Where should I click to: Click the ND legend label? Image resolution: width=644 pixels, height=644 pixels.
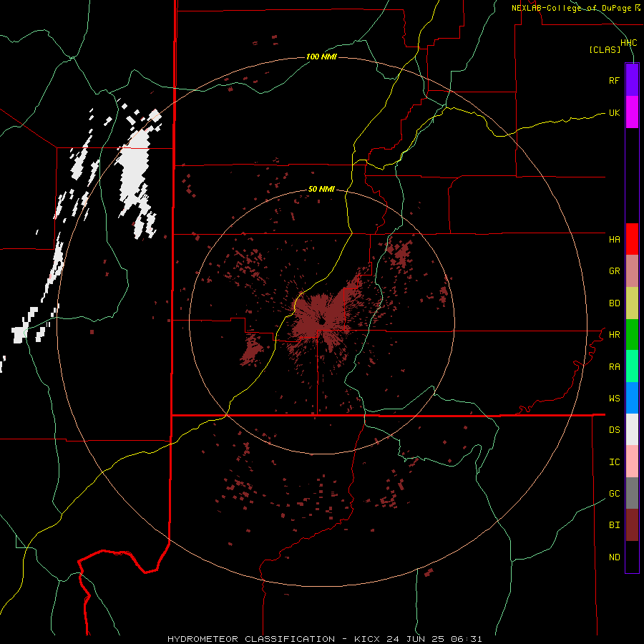[614, 557]
